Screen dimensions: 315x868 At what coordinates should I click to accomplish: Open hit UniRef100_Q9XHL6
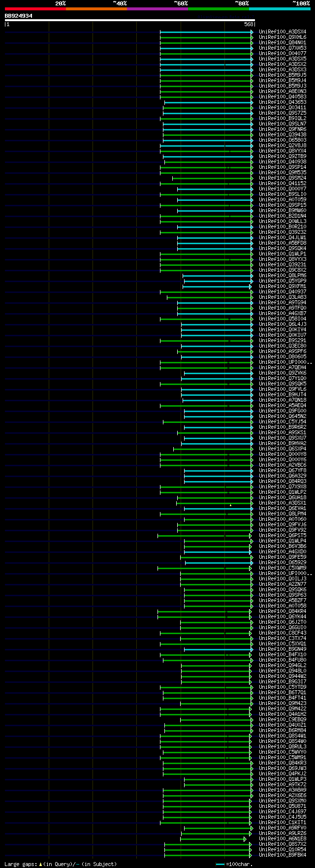[283, 37]
